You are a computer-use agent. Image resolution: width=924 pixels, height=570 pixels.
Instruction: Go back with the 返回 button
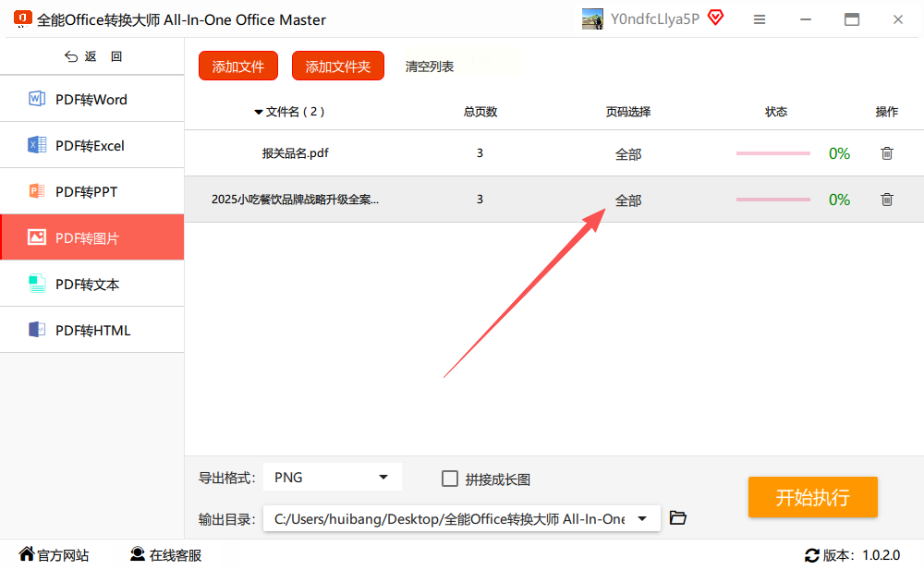(x=93, y=56)
